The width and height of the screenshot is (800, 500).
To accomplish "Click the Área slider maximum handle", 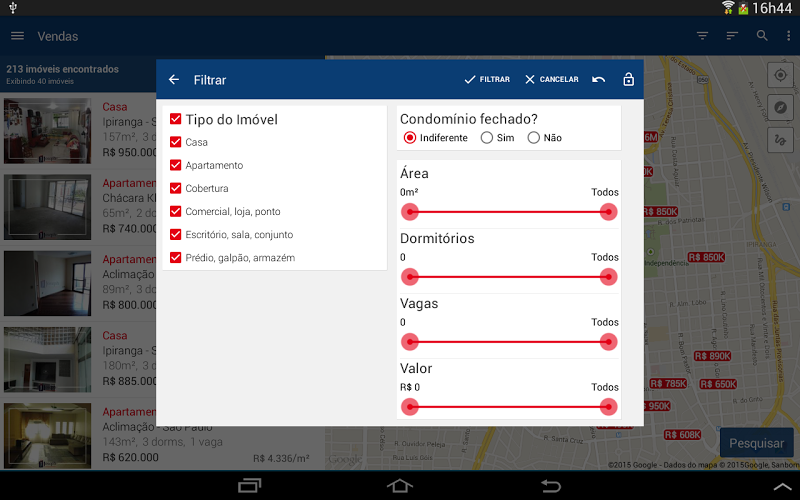I will [608, 212].
